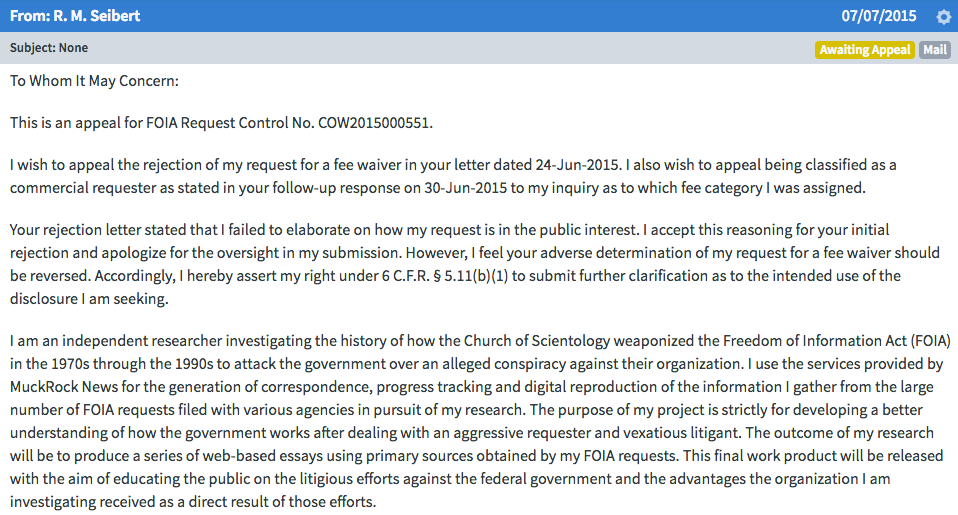Click the words commercial requester in the text
The height and width of the screenshot is (515, 958).
click(83, 188)
